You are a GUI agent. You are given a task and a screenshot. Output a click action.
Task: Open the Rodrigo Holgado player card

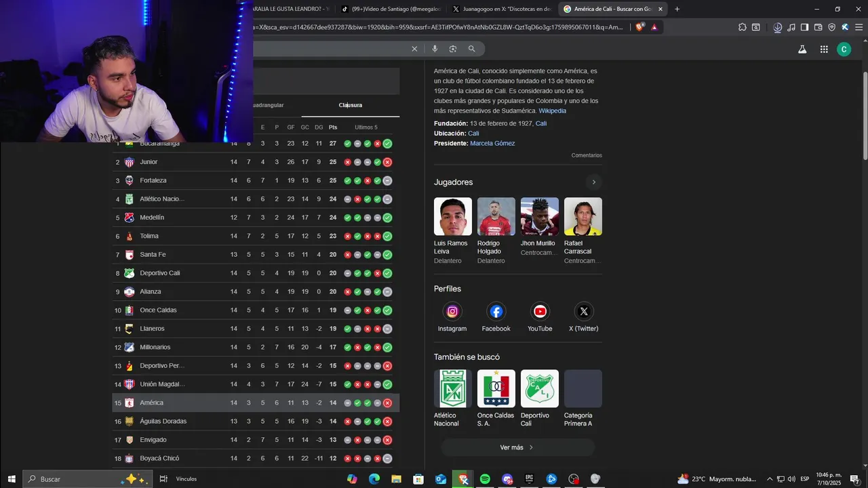pos(496,231)
